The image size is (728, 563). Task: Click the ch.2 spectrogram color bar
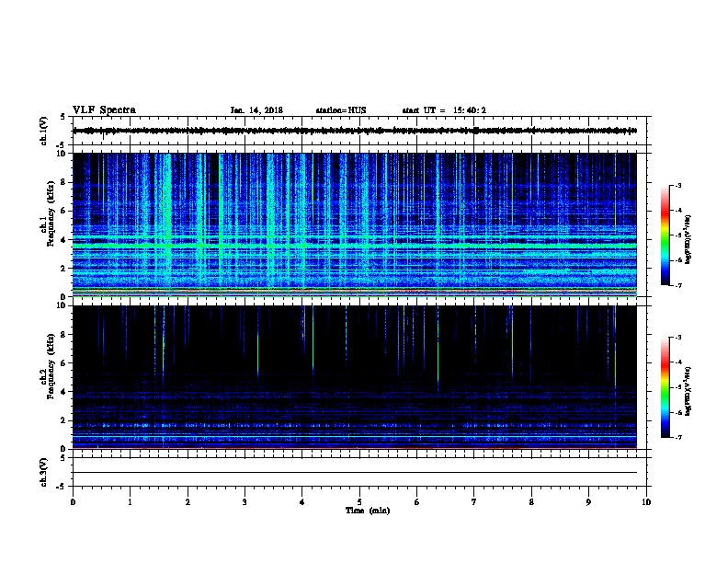(x=665, y=387)
